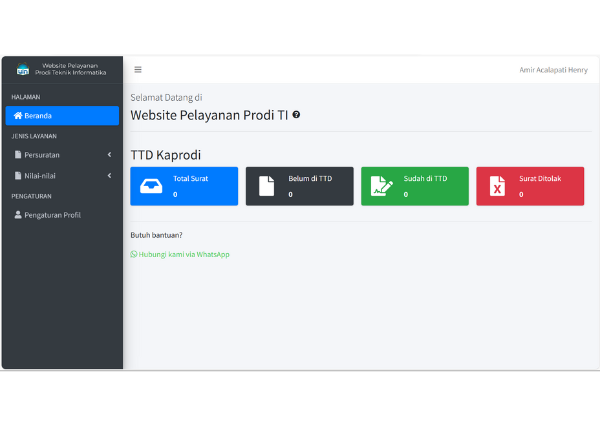
Task: Click the X file icon on Surat Ditolak
Action: click(x=497, y=186)
